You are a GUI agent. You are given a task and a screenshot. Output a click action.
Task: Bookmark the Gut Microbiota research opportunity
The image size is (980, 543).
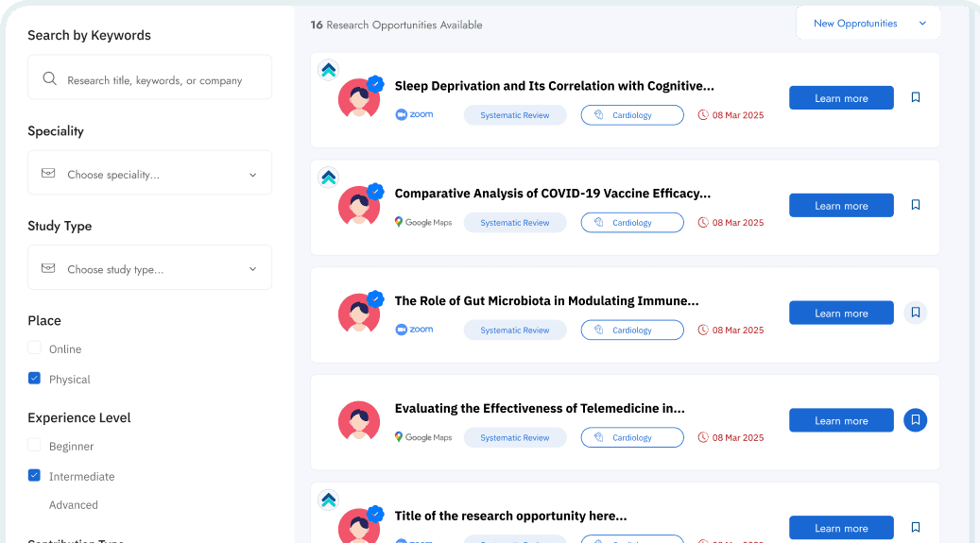915,313
